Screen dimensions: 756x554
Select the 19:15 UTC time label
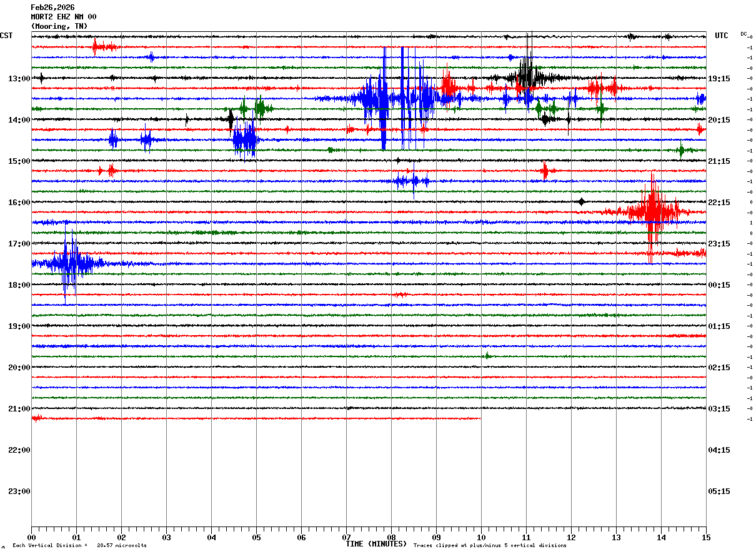(x=719, y=79)
